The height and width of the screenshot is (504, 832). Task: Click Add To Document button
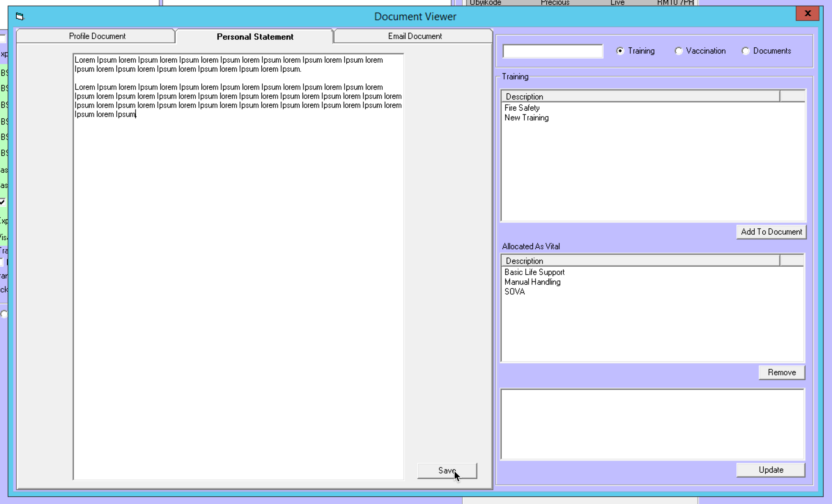point(771,232)
